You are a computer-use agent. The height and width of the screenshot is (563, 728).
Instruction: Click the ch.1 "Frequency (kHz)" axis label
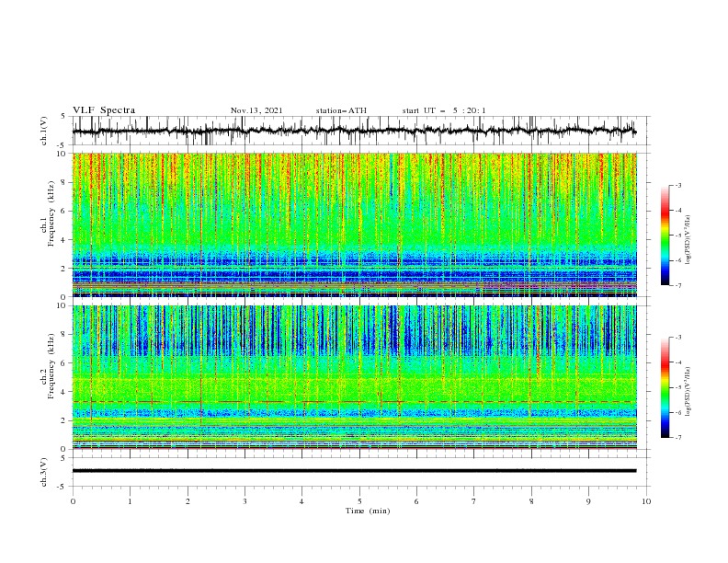pos(51,214)
